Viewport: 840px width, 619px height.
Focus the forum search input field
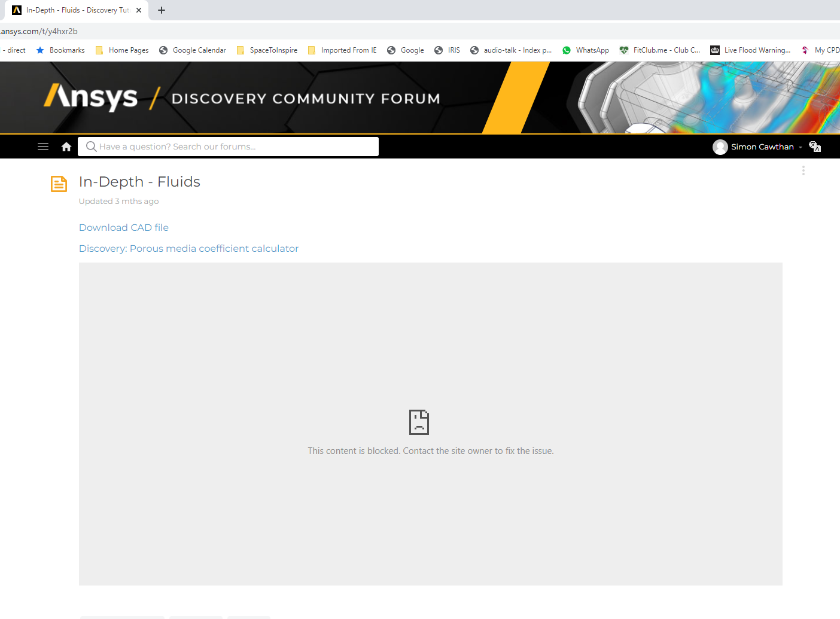tap(228, 147)
